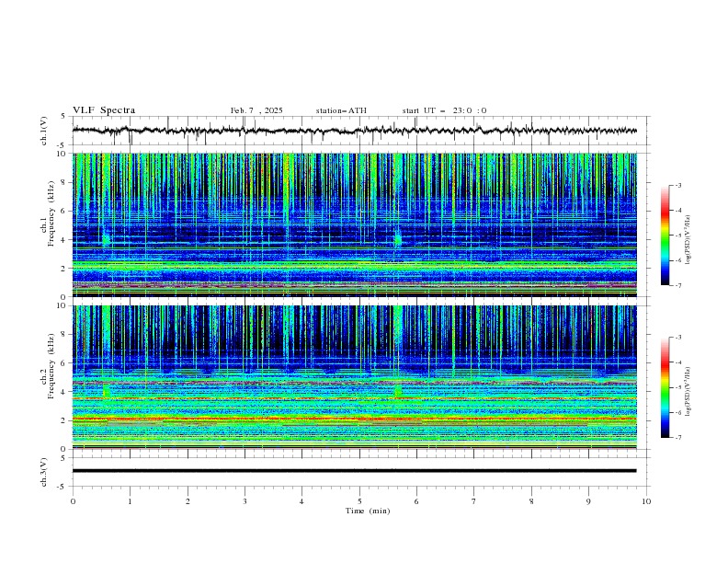
Task: Click the ch.2 spectrogram panel
Action: coord(354,377)
